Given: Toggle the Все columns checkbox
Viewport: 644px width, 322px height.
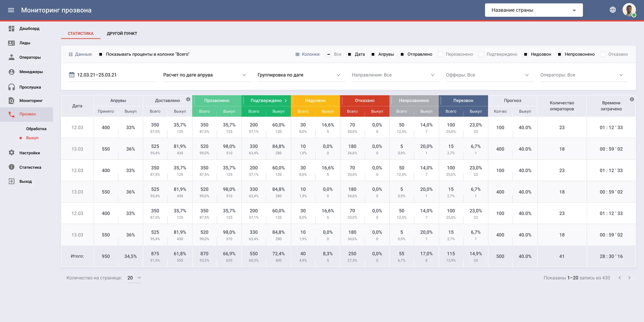Looking at the screenshot, I should (x=329, y=54).
